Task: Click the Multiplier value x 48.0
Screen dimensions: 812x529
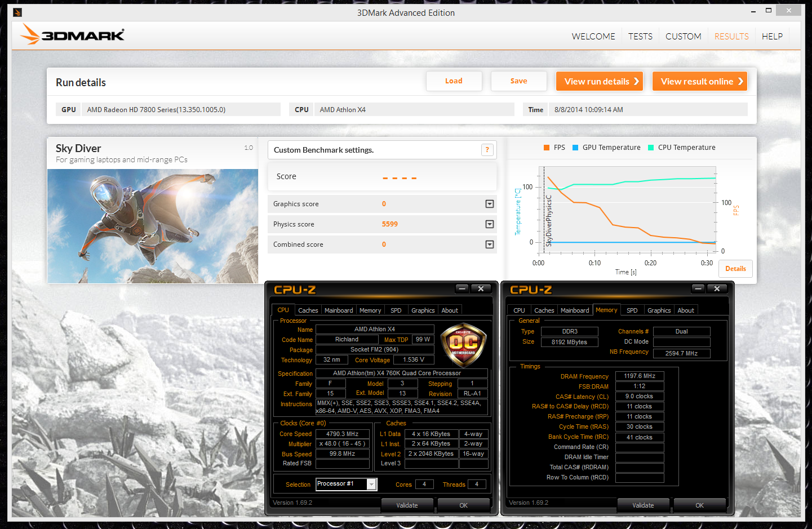Action: click(x=343, y=443)
